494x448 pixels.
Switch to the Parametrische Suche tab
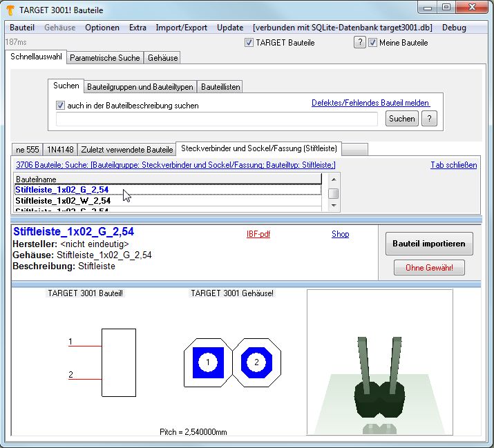click(104, 58)
